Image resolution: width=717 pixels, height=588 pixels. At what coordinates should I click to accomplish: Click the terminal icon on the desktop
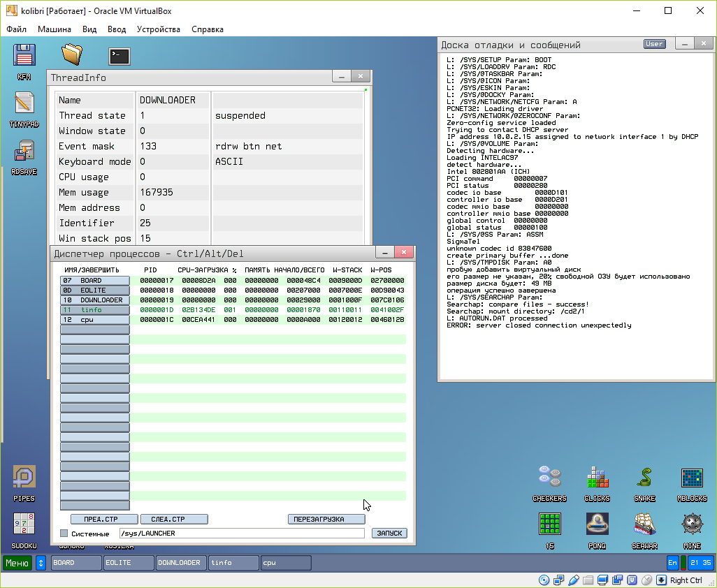pos(119,56)
